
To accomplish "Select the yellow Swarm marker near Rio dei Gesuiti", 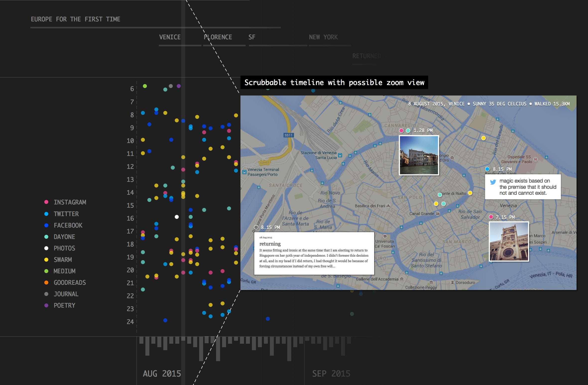I will pos(483,138).
